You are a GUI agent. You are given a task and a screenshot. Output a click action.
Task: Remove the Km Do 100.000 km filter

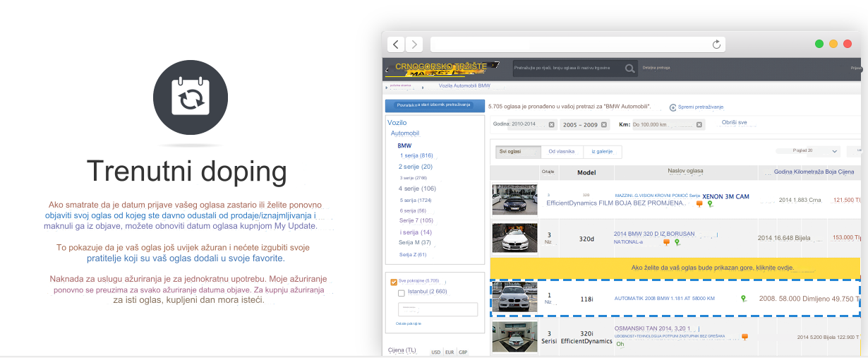click(699, 124)
